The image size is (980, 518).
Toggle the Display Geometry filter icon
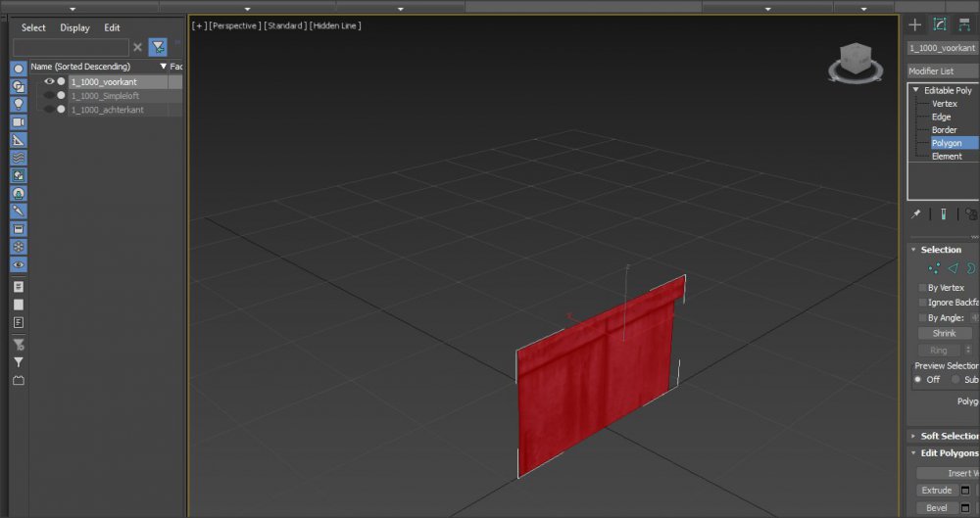coord(18,69)
